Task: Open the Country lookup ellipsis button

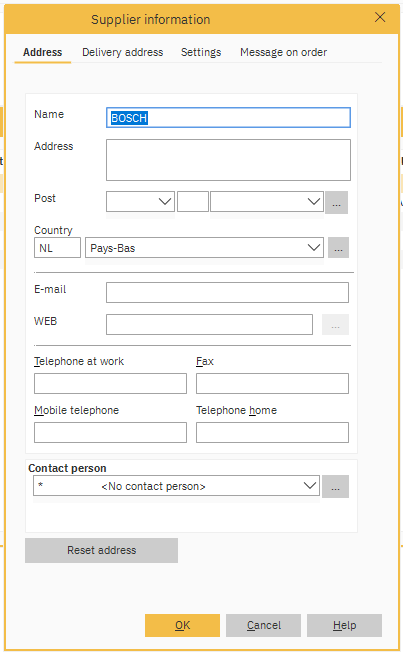Action: pyautogui.click(x=338, y=248)
